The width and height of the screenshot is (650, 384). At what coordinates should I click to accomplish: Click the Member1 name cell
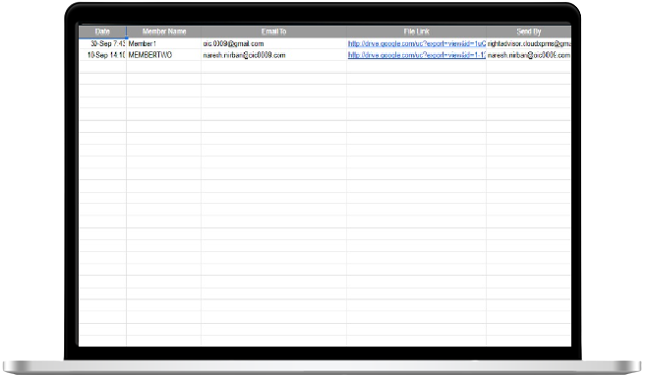point(164,44)
